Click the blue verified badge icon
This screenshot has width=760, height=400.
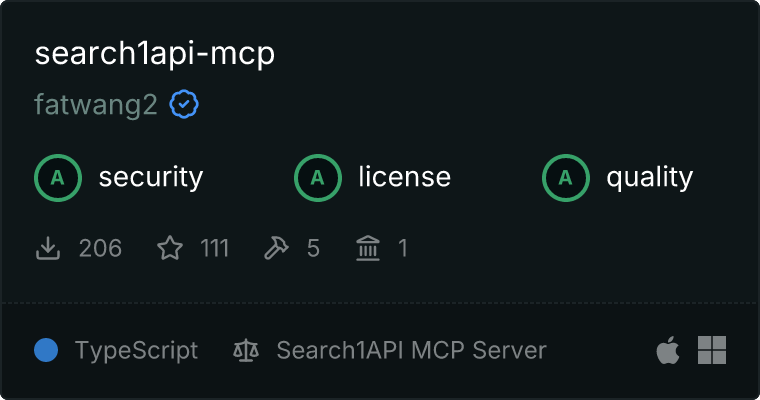(184, 104)
